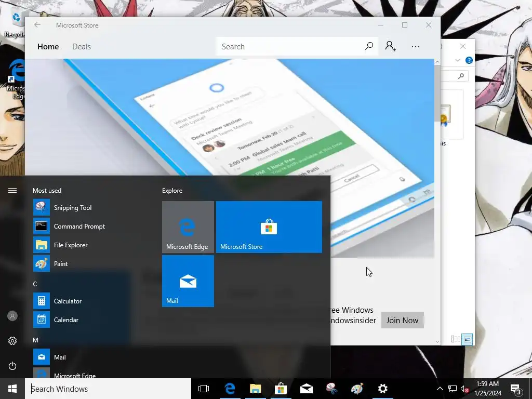Click the Microsoft Edge desktop shortcut
Image resolution: width=532 pixels, height=399 pixels.
16,79
